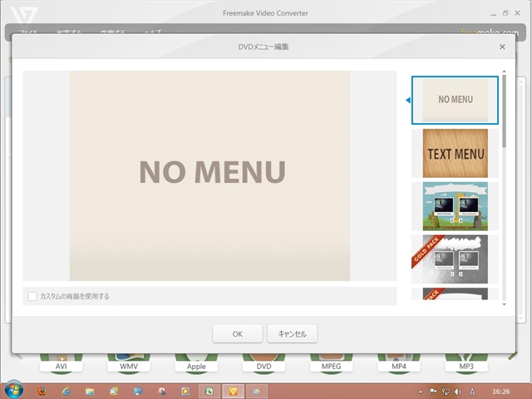Open the Windows Start menu
The height and width of the screenshot is (399, 532).
click(14, 390)
